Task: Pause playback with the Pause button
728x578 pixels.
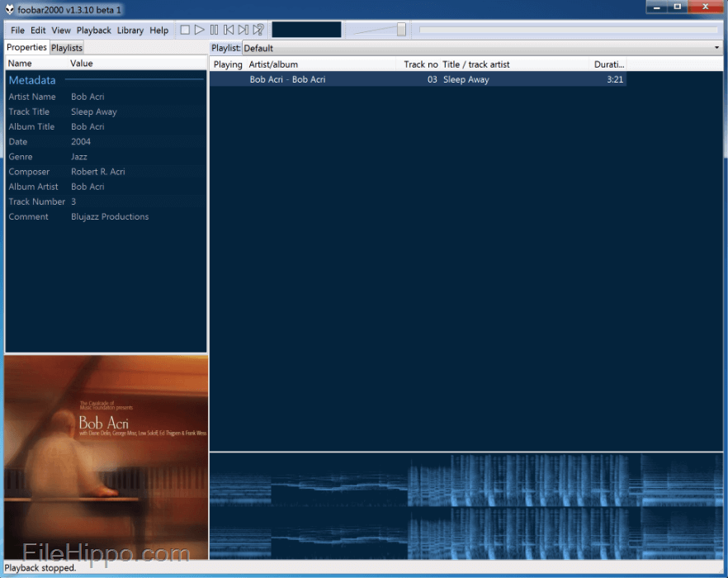Action: coord(214,30)
